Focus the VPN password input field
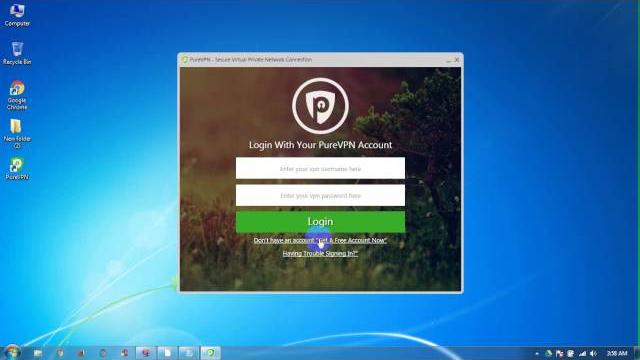 point(320,196)
